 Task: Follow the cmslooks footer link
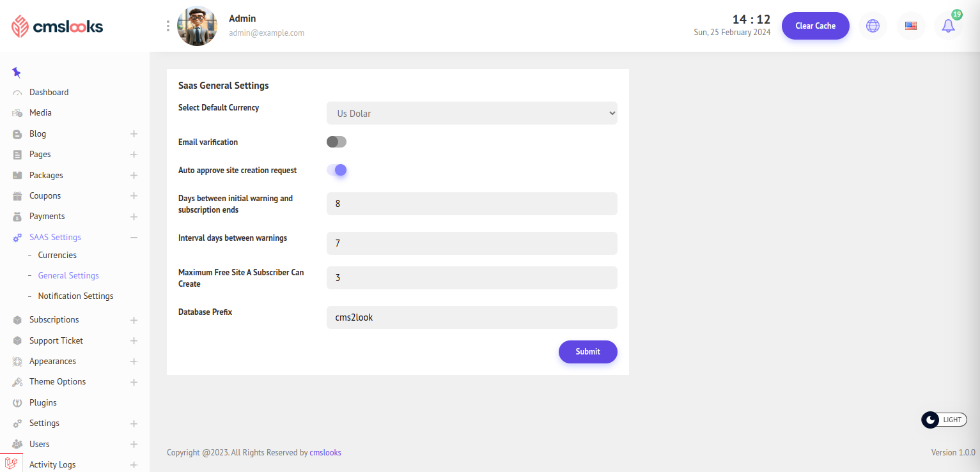325,452
